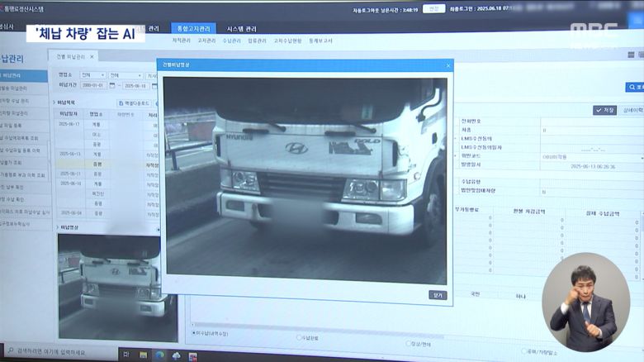Image resolution: width=644 pixels, height=362 pixels.
Task: Select the 수납관리 submenu
Action: 232,40
